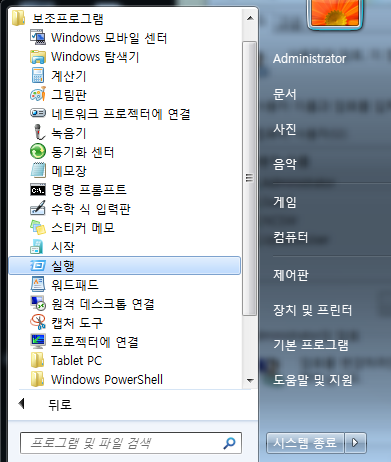Open 제어판 control panel
The height and width of the screenshot is (462, 391).
[291, 275]
